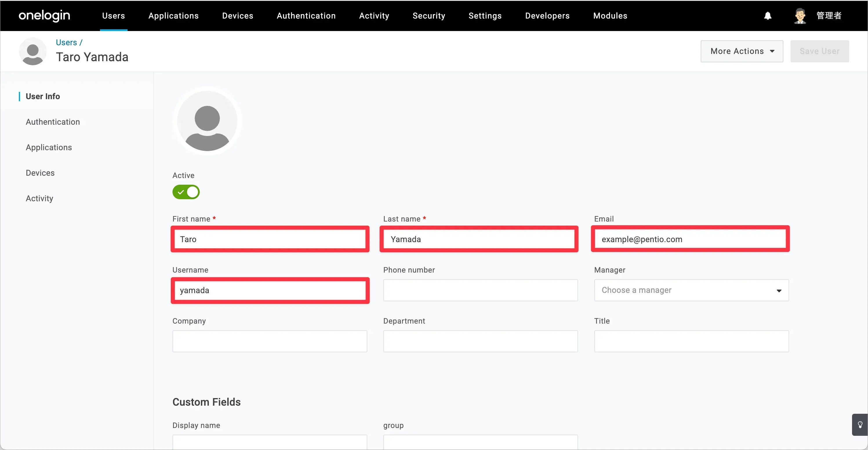Click the Save User button

(x=820, y=51)
